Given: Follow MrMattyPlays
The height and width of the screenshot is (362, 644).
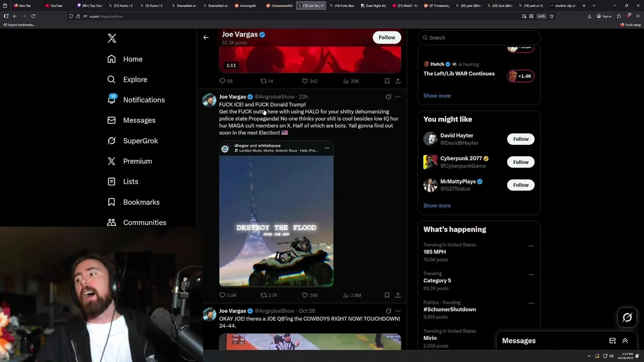Looking at the screenshot, I should click(x=521, y=185).
